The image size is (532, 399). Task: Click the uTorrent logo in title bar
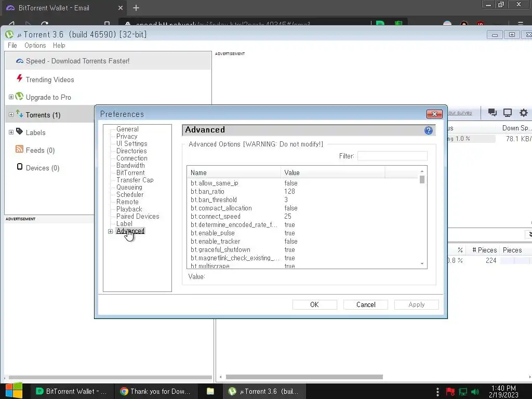(x=9, y=34)
